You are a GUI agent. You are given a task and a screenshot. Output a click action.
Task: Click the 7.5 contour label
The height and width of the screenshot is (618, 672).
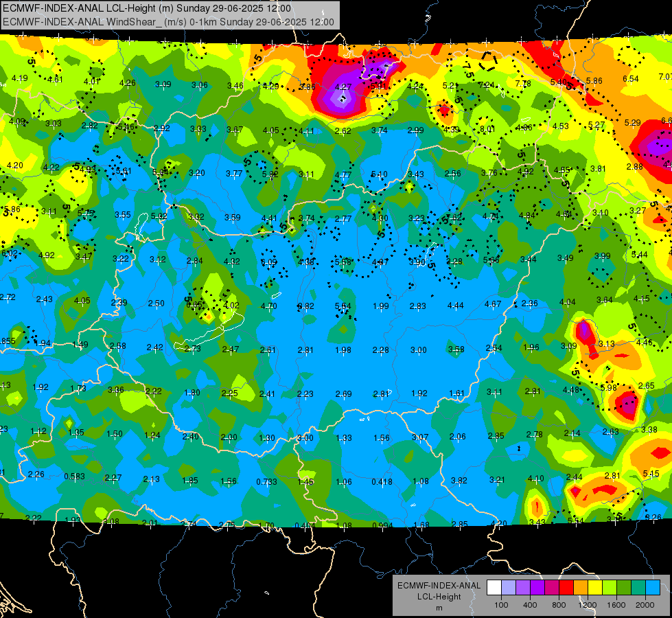(x=468, y=70)
